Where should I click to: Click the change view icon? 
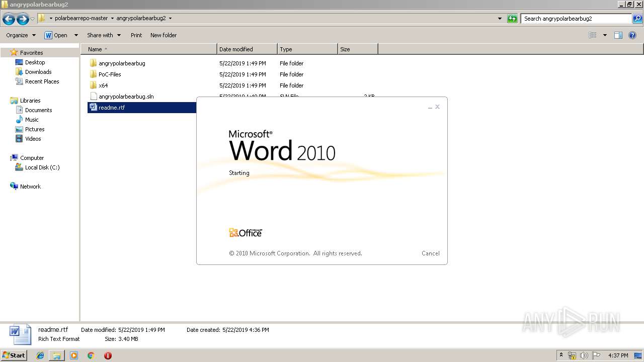point(593,35)
